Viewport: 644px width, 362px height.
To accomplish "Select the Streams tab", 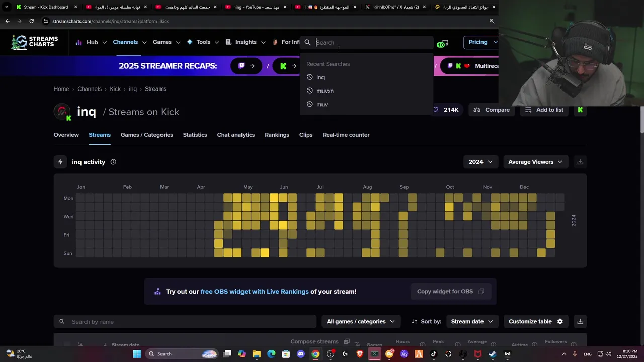I will 100,135.
